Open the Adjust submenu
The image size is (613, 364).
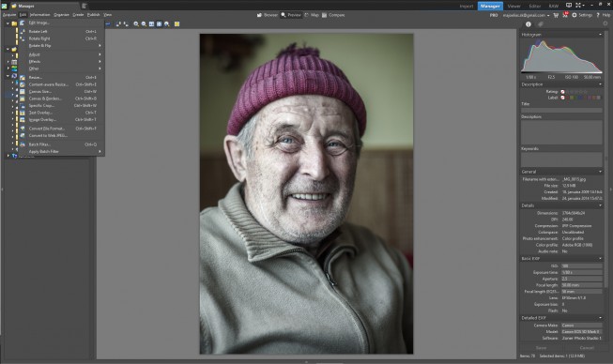62,54
